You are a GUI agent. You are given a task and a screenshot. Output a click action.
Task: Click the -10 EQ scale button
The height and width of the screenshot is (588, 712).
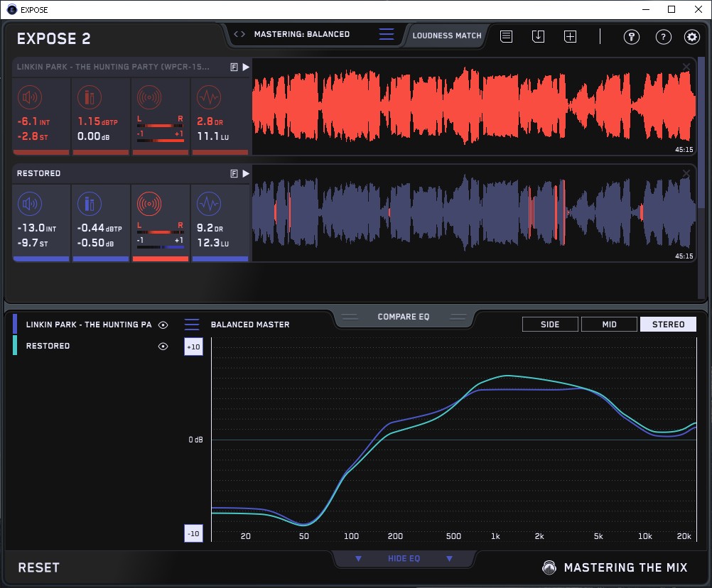point(193,533)
